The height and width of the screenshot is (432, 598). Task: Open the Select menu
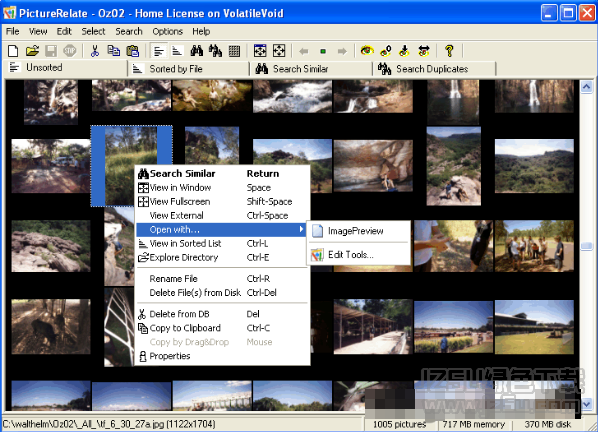[x=93, y=31]
